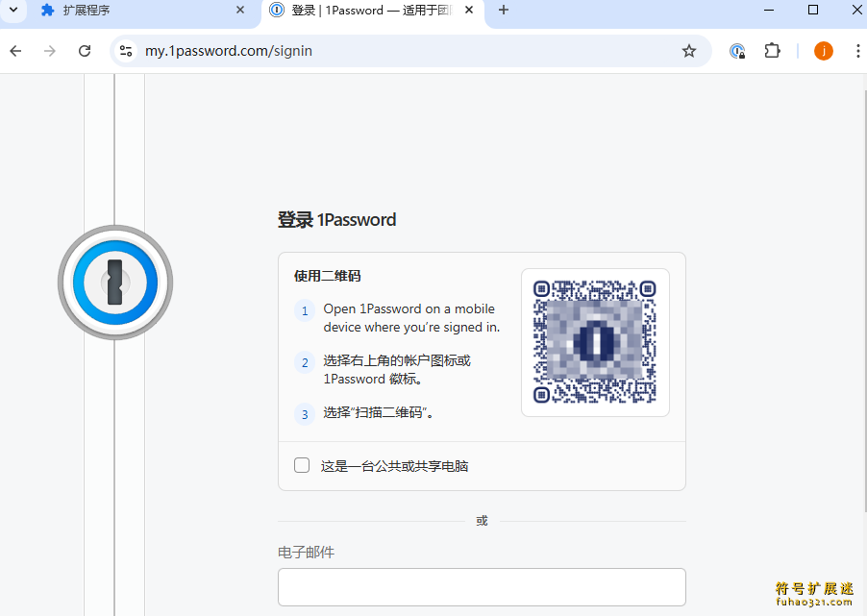The width and height of the screenshot is (867, 616).
Task: Click the large 1Password logo
Action: [x=115, y=283]
